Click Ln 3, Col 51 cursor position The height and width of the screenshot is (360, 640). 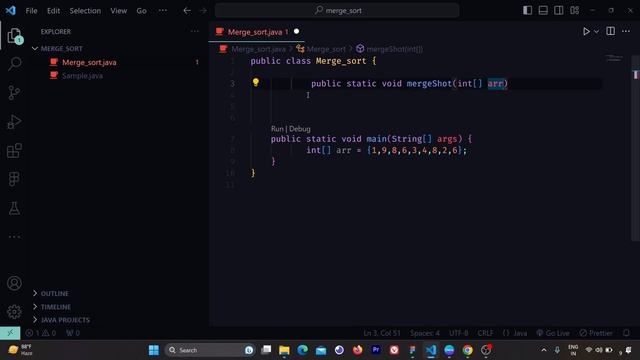click(x=382, y=333)
